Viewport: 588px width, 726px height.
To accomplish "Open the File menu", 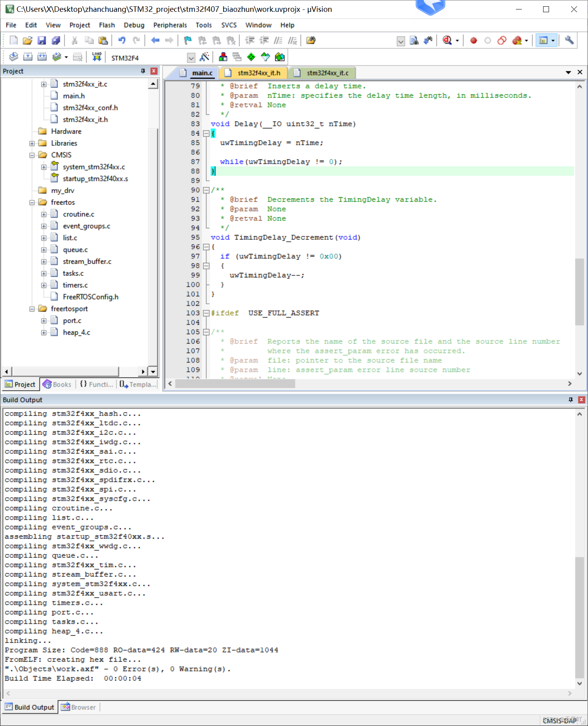I will [11, 25].
